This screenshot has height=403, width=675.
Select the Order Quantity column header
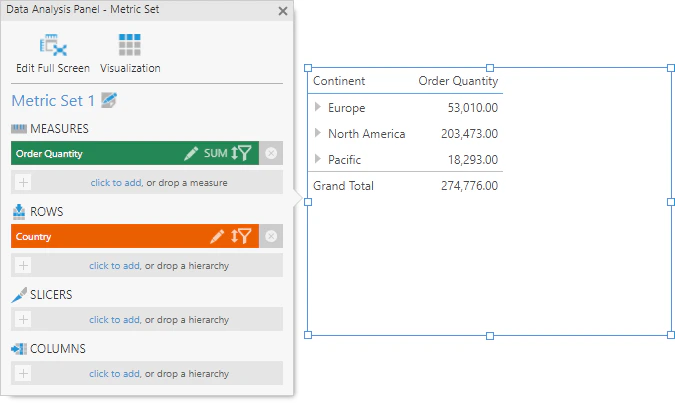click(458, 81)
